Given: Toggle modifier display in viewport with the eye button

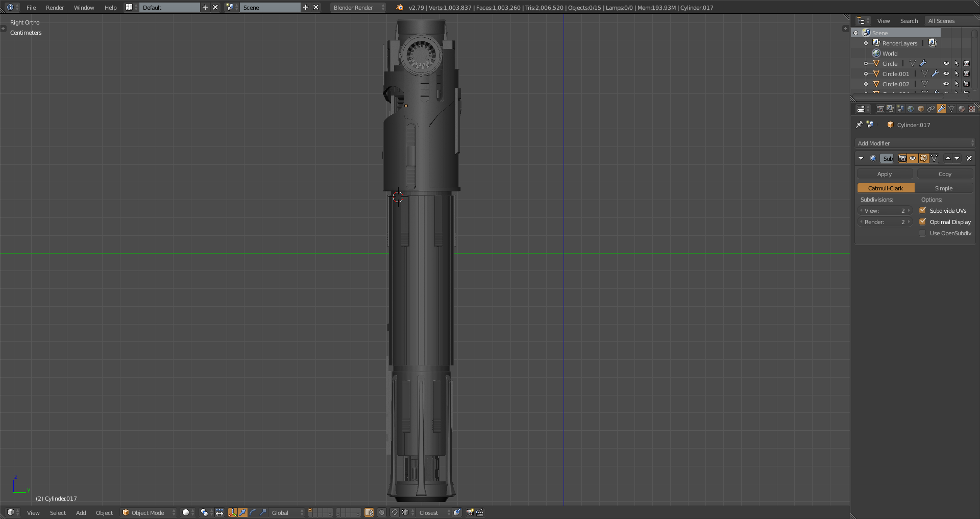Looking at the screenshot, I should click(913, 158).
